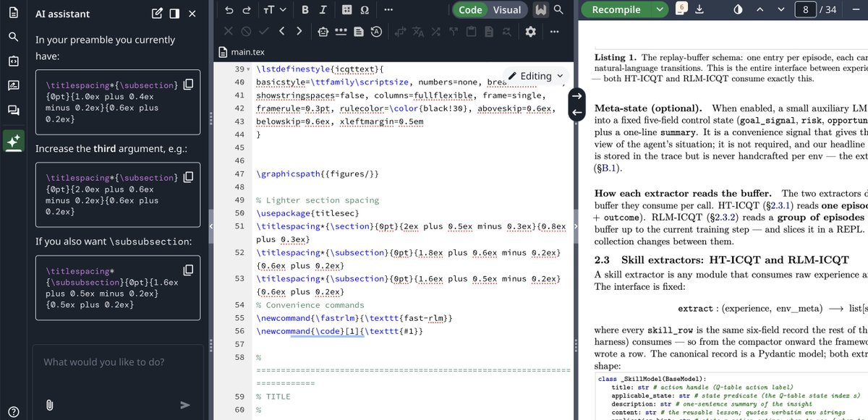
Task: Toggle PDF dark mode contrast icon
Action: [738, 10]
